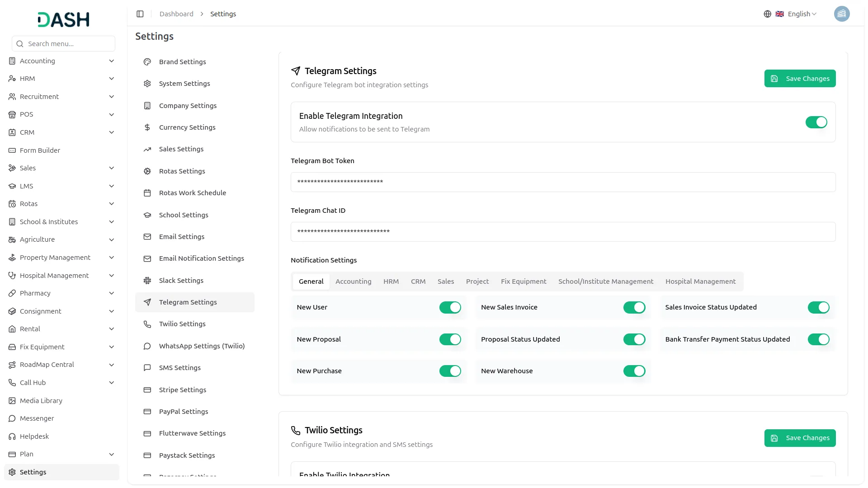Click the sidebar collapse panel icon
The height and width of the screenshot is (488, 868).
[140, 14]
